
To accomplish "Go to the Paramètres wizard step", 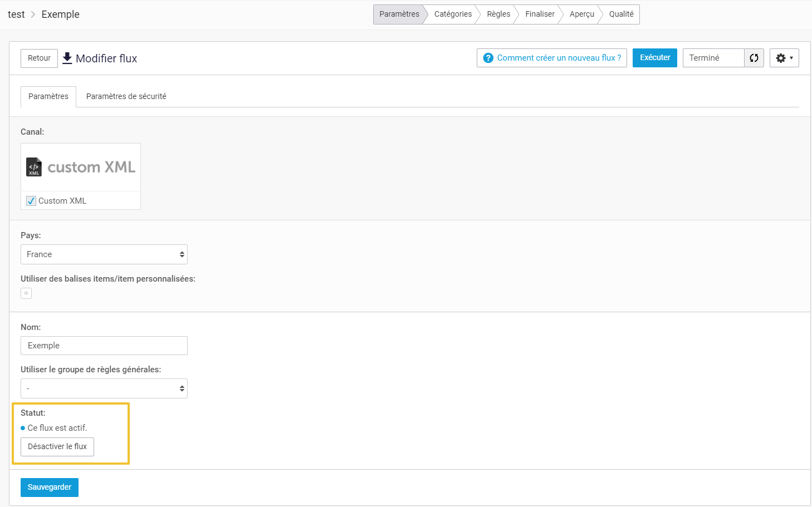I will coord(399,14).
